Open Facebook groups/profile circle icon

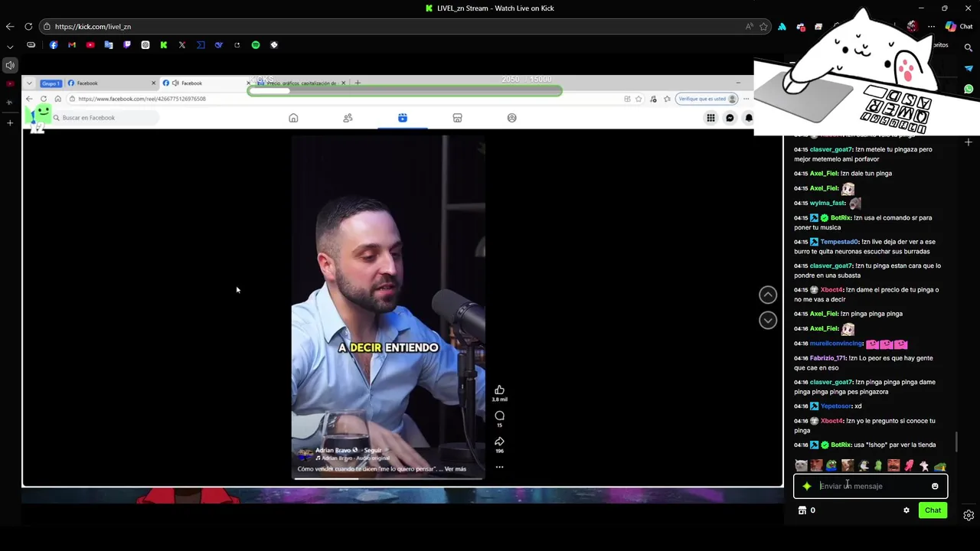click(512, 118)
